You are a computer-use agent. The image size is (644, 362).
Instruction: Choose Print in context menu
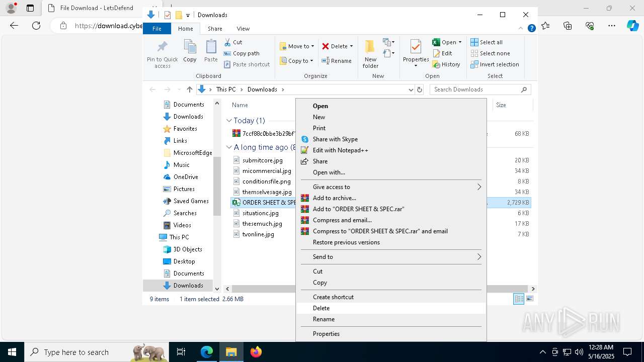coord(390,128)
